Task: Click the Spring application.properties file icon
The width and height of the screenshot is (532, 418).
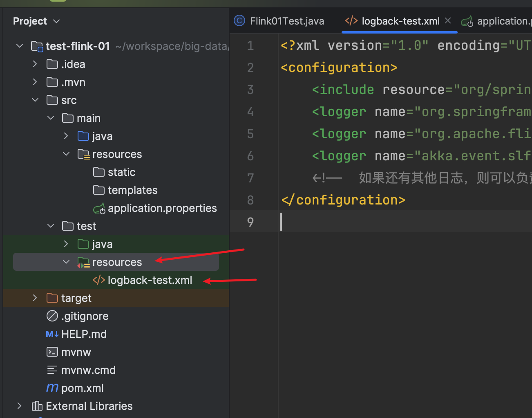Action: (x=99, y=209)
